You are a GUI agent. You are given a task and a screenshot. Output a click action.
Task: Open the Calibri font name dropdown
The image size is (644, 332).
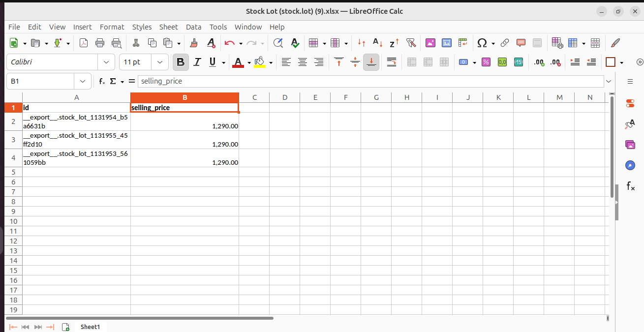pos(106,62)
